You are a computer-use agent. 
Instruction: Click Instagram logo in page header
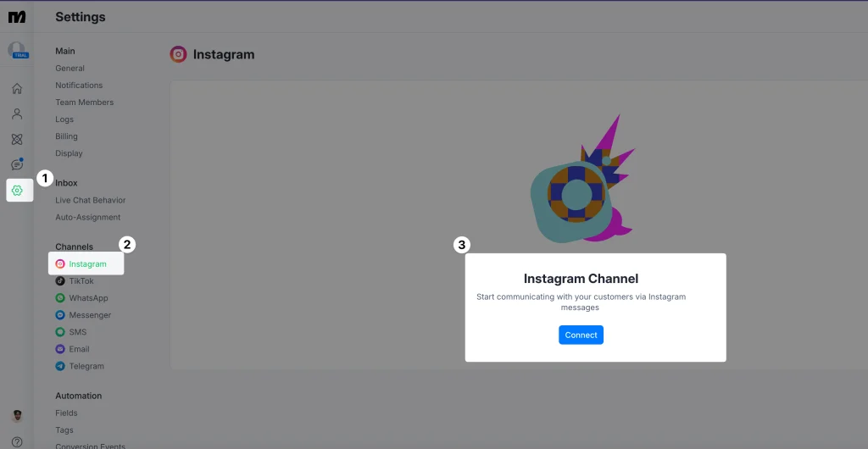(x=178, y=54)
